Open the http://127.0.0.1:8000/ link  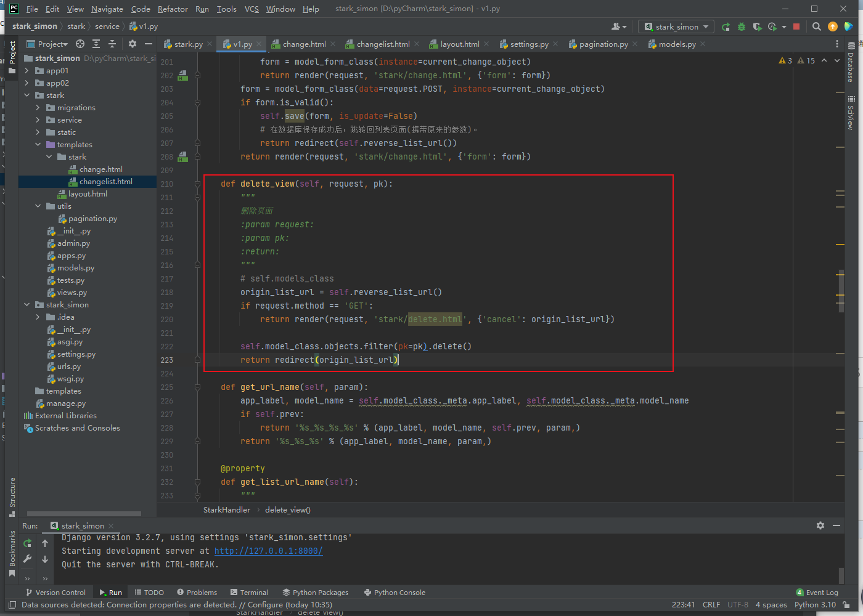tap(268, 551)
